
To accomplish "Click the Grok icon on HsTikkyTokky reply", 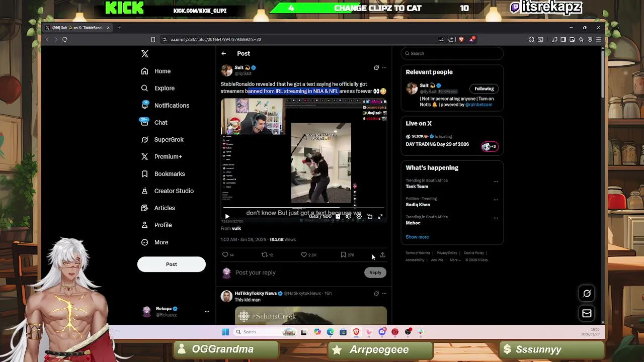I will (x=376, y=294).
